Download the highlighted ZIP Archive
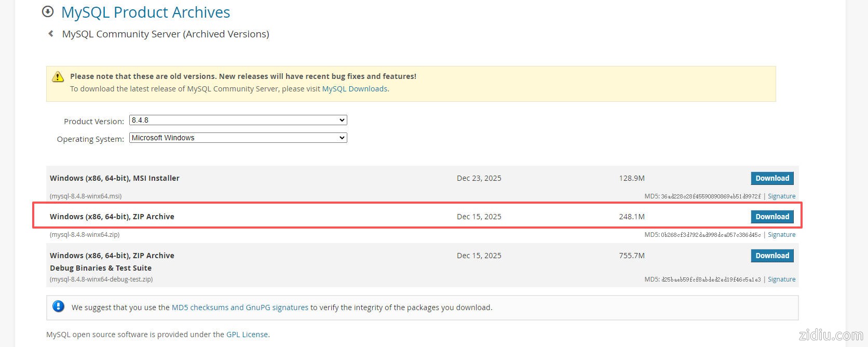868x347 pixels. pyautogui.click(x=772, y=217)
